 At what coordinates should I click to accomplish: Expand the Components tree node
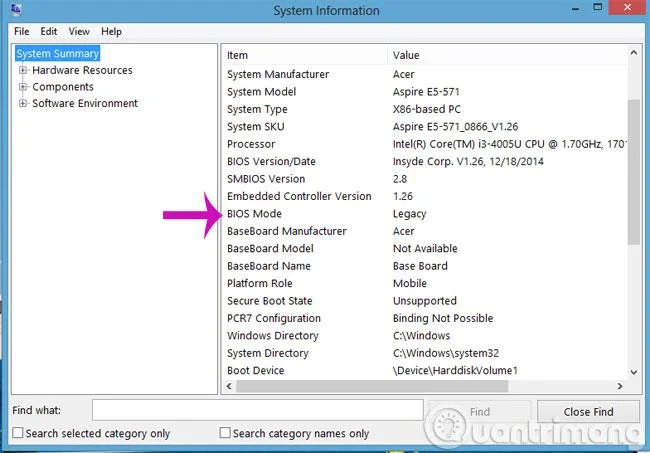click(23, 87)
